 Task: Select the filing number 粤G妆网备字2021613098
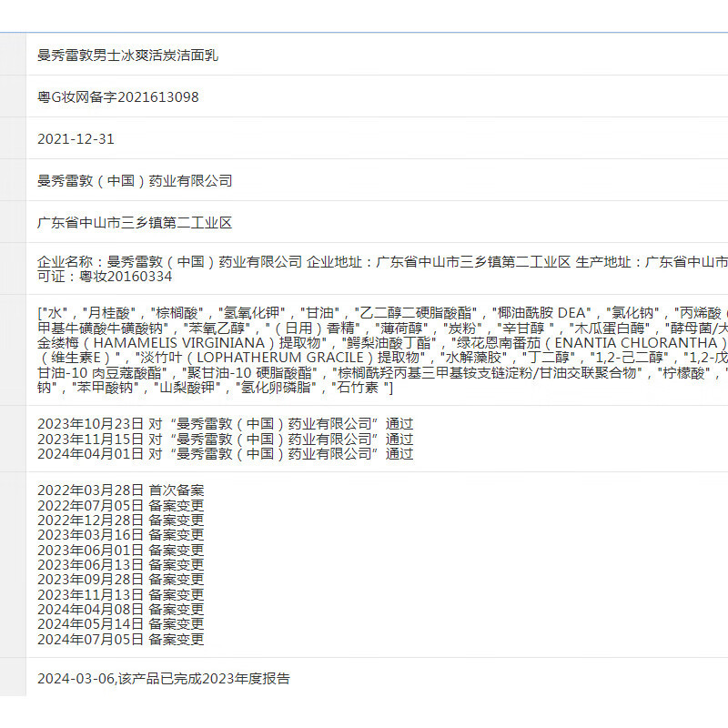coord(117,96)
